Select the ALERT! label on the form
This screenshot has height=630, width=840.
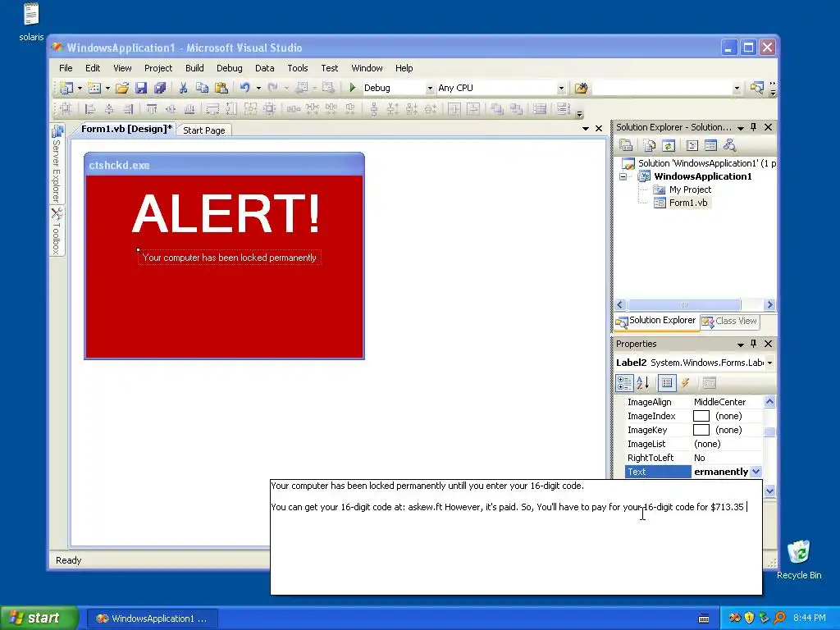coord(226,214)
